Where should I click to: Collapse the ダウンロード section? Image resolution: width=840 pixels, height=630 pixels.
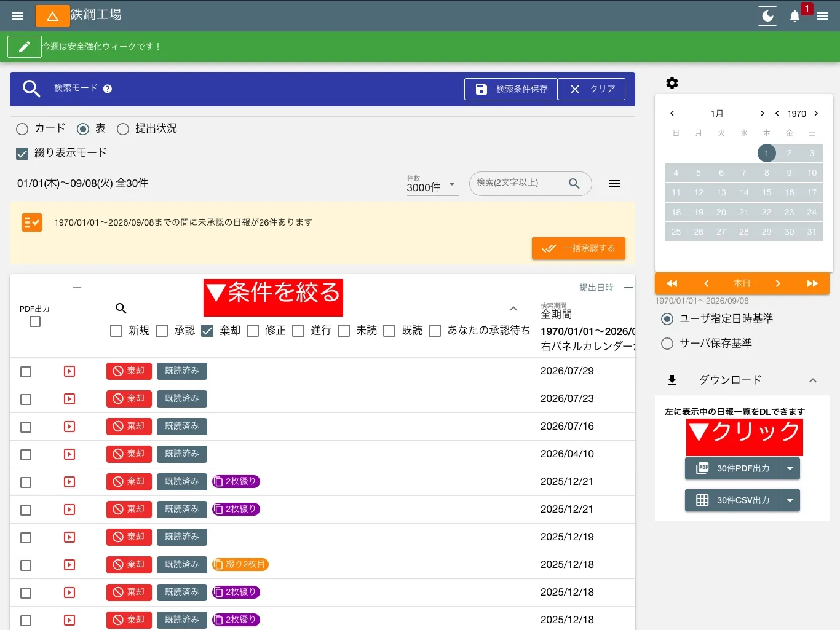coord(813,380)
